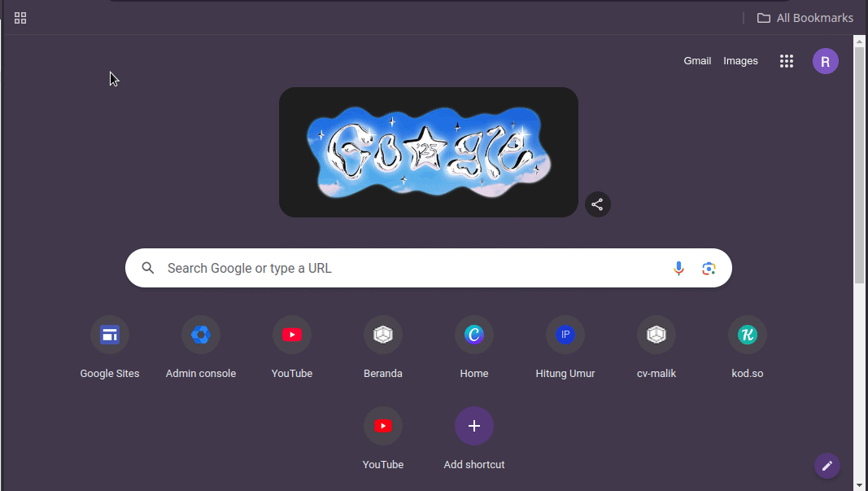
Task: Open the Hitung Umur shortcut
Action: pyautogui.click(x=565, y=335)
